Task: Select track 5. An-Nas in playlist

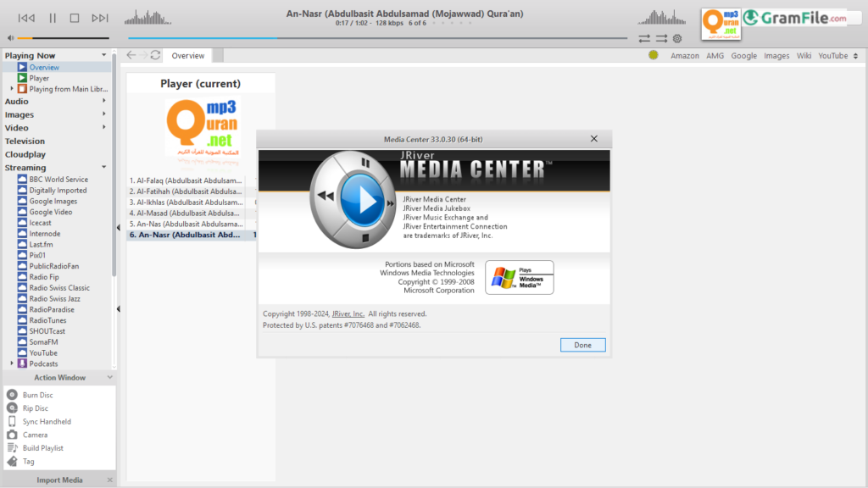Action: coord(186,224)
